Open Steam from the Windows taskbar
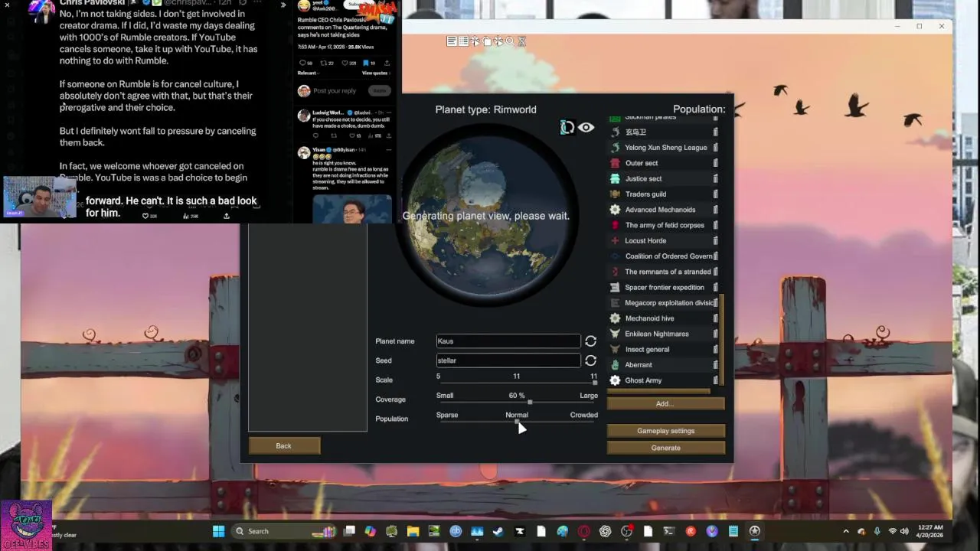This screenshot has width=980, height=551. 498,531
